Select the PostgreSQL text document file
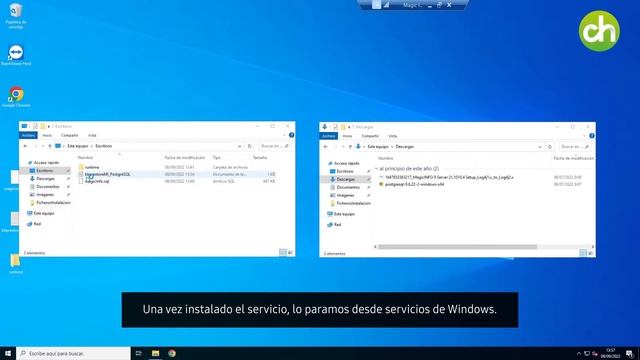 pos(107,174)
